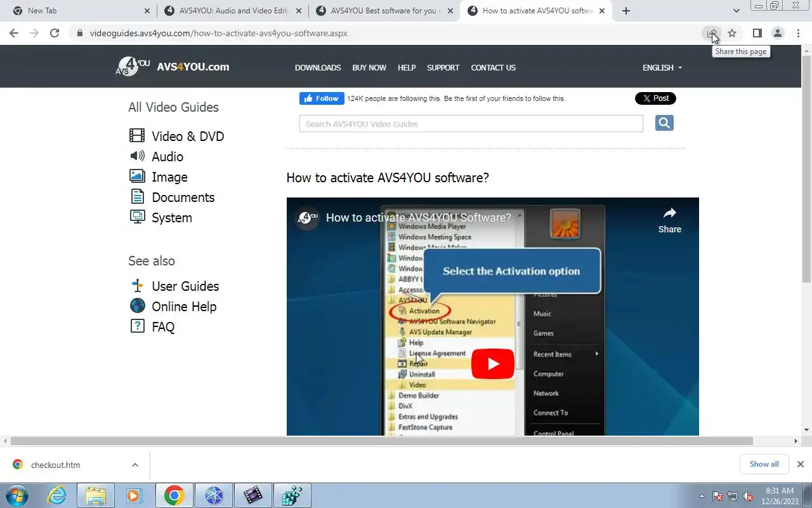Click the horizontal page scrollbar

(382, 441)
